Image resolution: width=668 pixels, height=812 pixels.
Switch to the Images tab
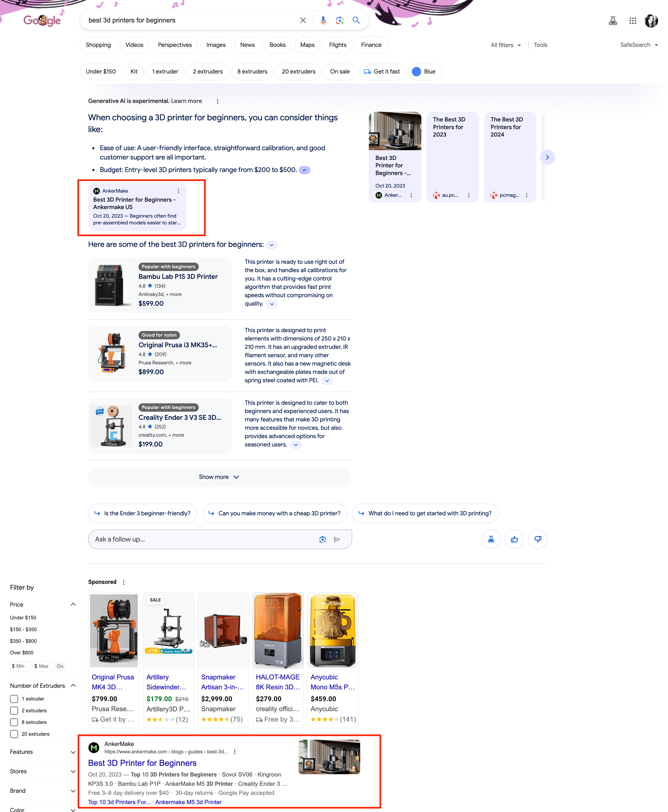216,45
